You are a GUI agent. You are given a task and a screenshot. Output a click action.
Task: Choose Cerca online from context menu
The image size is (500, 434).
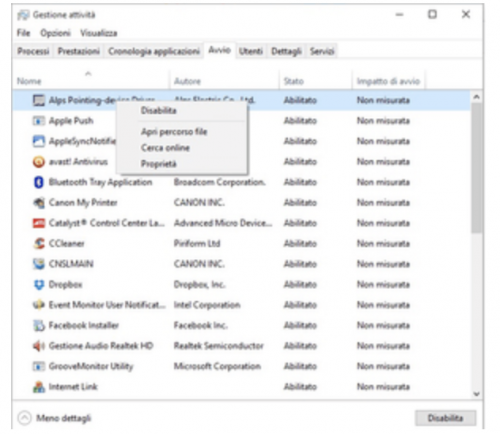click(x=165, y=148)
